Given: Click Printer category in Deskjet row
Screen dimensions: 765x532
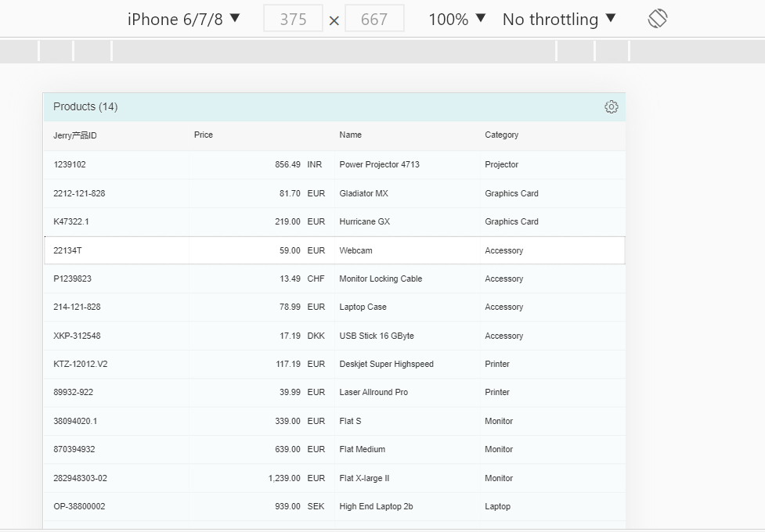Looking at the screenshot, I should pos(497,365).
